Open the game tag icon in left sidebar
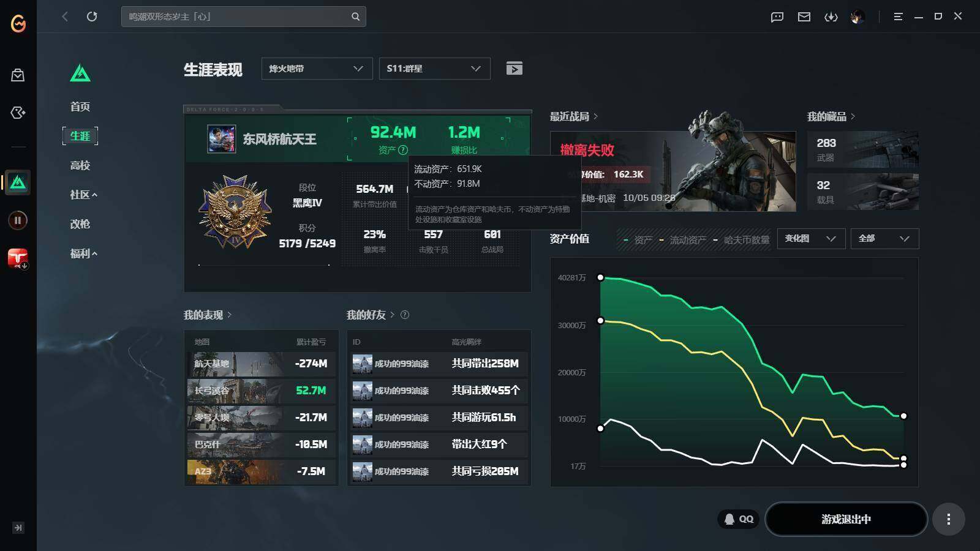Screen dimensions: 980x551 tap(18, 113)
